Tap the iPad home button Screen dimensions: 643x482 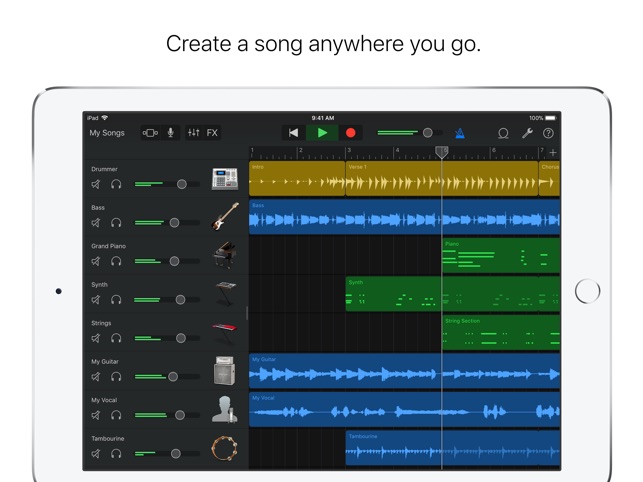pyautogui.click(x=587, y=291)
